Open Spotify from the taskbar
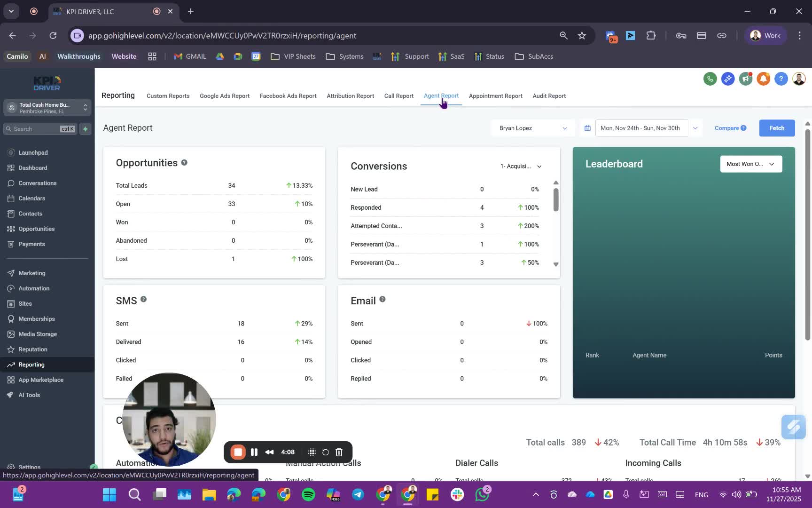Screen dimensions: 812x508 (x=308, y=494)
